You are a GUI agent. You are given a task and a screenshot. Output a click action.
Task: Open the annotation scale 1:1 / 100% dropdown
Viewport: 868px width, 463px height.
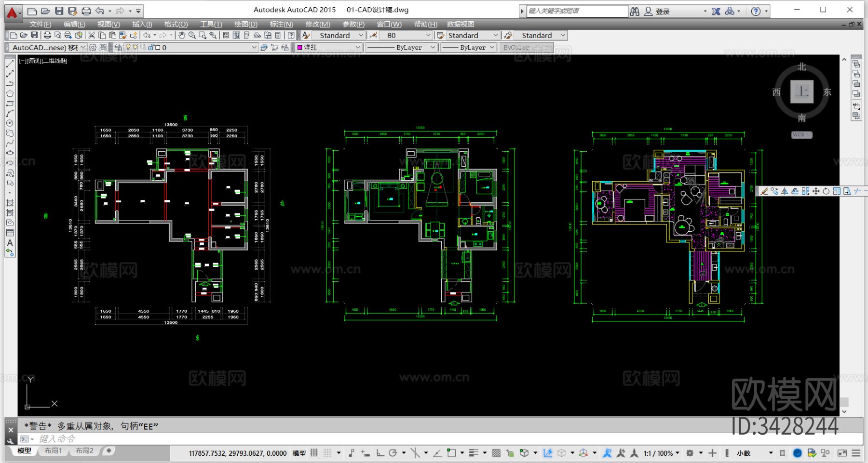point(662,453)
